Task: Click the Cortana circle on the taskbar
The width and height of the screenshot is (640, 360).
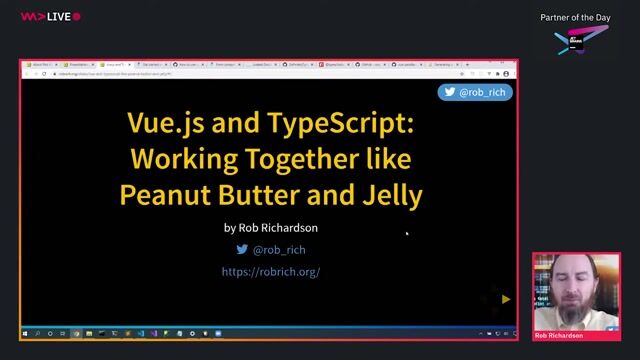Action: 50,333
